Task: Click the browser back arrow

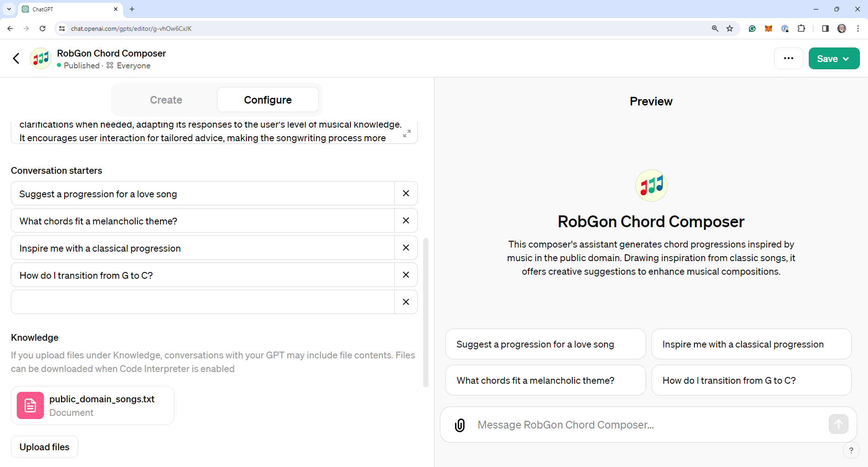Action: coord(10,29)
